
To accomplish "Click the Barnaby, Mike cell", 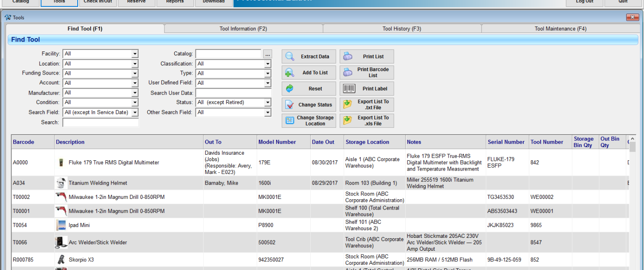I will click(230, 183).
